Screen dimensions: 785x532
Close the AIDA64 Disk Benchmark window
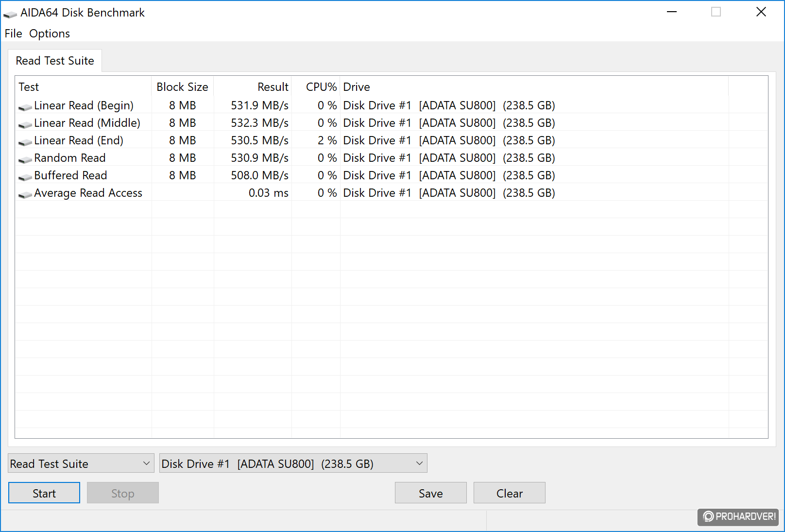pyautogui.click(x=761, y=12)
